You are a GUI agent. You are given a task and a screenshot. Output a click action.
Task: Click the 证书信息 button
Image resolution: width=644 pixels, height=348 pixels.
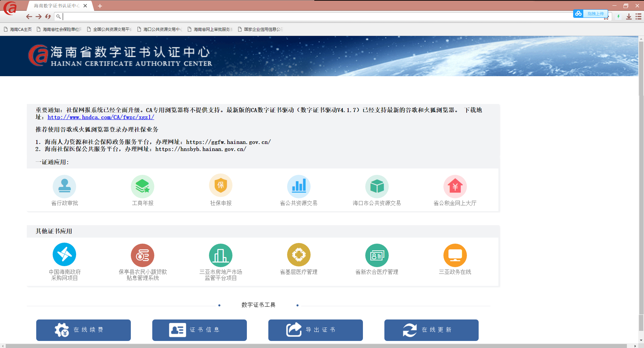coord(199,330)
